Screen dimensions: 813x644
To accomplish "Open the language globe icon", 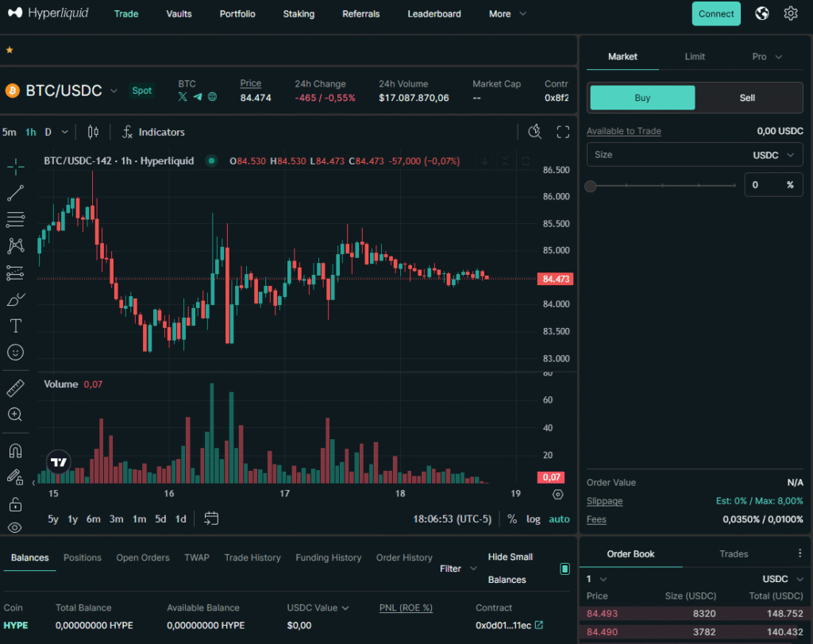I will coord(762,13).
